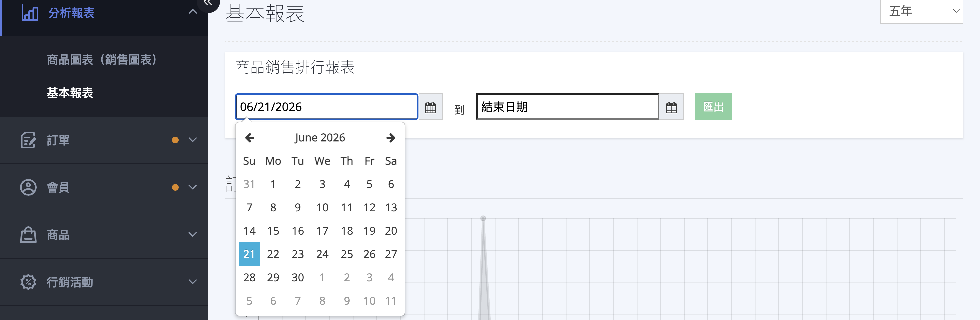Click the green 匯出 export button
This screenshot has width=980, height=320.
[713, 107]
